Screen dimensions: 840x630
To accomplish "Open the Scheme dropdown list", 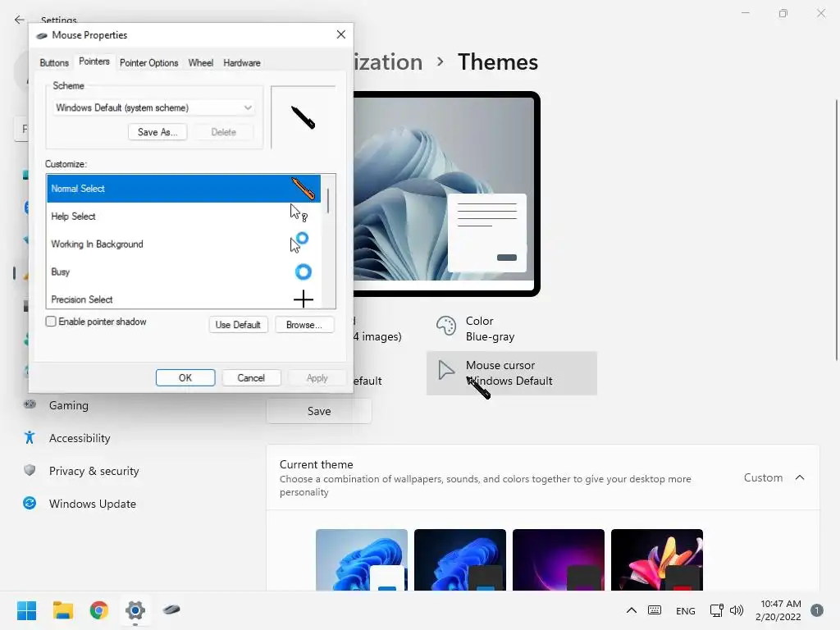I will click(x=153, y=107).
